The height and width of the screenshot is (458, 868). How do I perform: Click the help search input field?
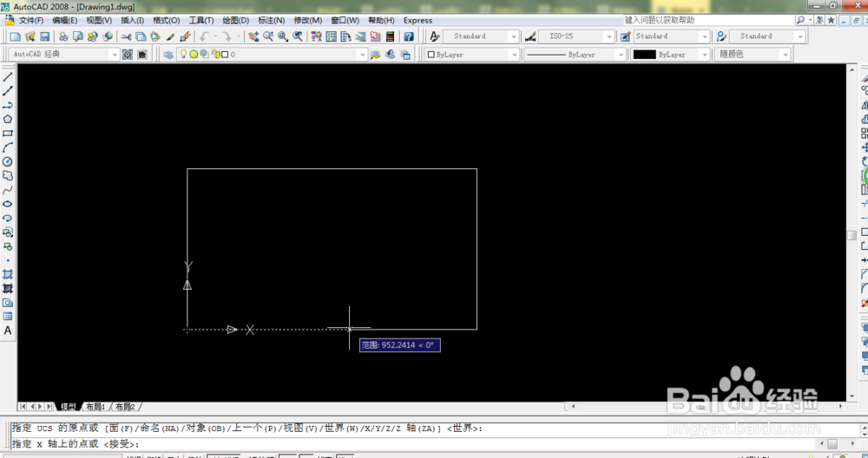[708, 20]
